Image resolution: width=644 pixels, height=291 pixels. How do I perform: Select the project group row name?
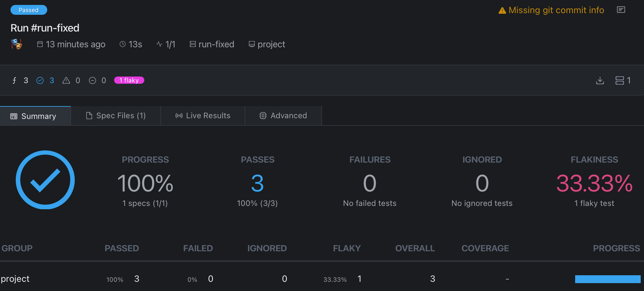pyautogui.click(x=15, y=279)
